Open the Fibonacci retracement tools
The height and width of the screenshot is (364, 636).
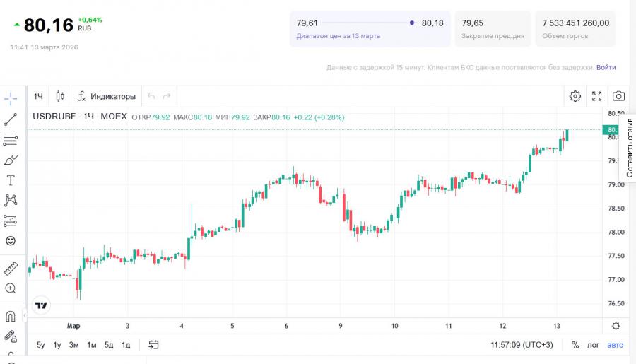11,139
